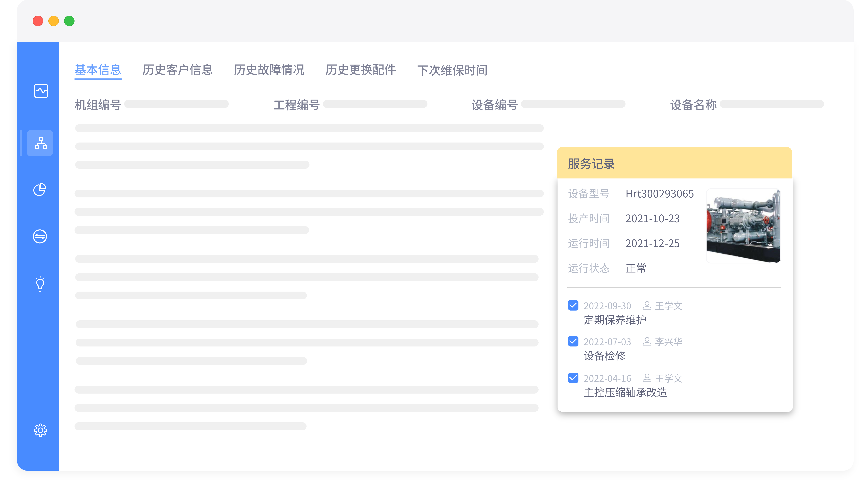Screen dimensions: 868x489
Task: Open the pie chart statistics icon
Action: click(40, 189)
